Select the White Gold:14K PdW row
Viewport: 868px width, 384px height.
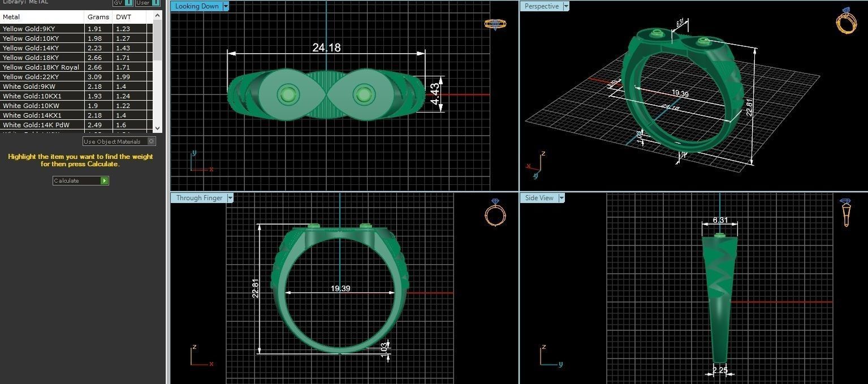coord(76,125)
